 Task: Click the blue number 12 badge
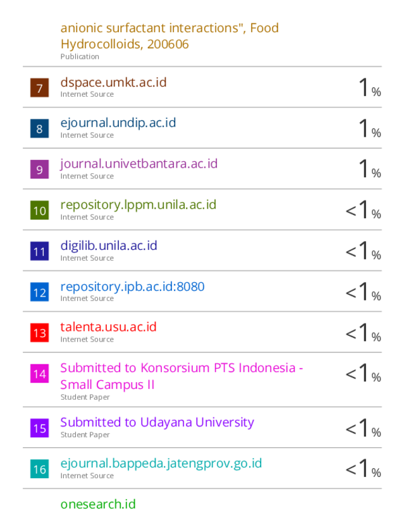[x=39, y=292]
